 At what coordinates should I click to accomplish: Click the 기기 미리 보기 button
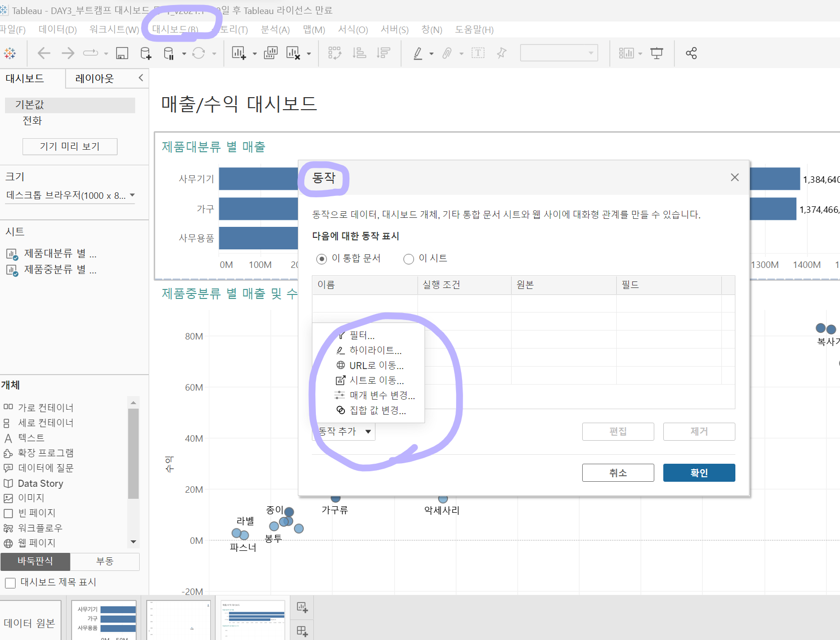pos(70,146)
